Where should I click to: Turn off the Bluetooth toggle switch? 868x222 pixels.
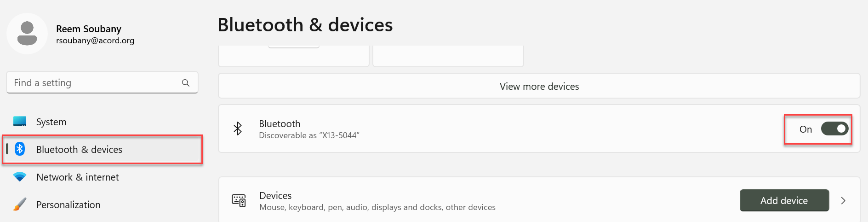pos(834,129)
